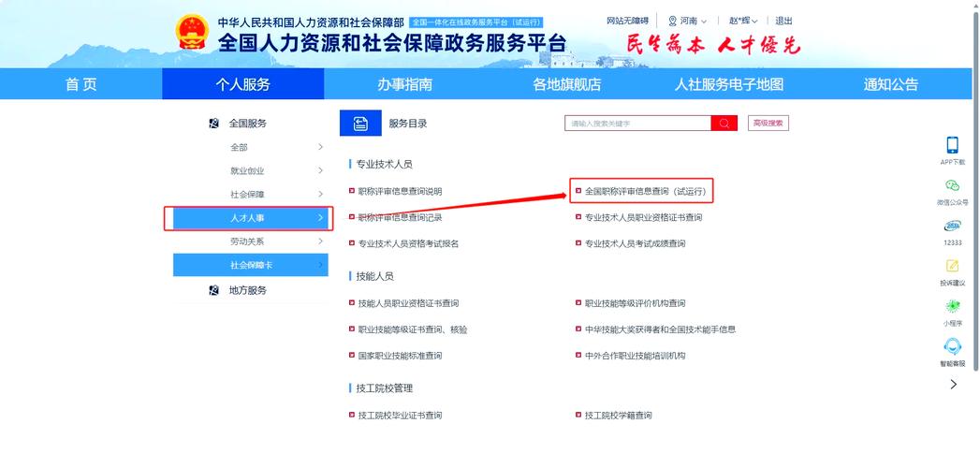Open the 投诉建议 feedback icon
The image size is (980, 468).
(952, 266)
